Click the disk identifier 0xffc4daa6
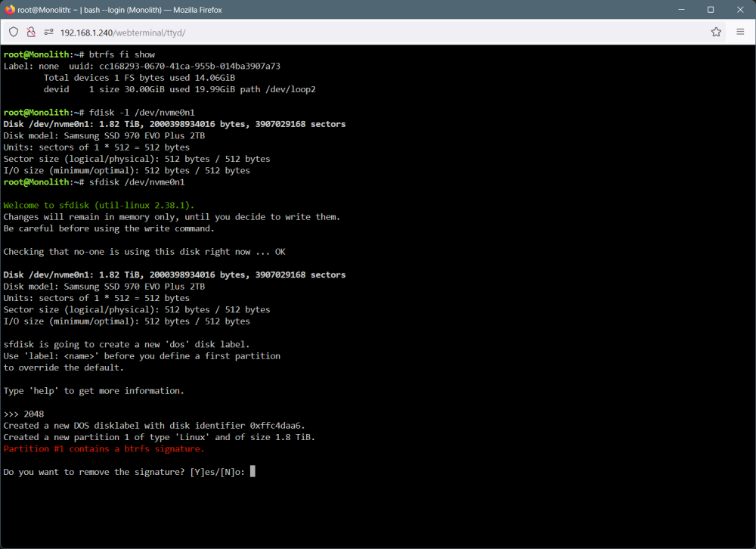Viewport: 756px width, 549px height. 275,426
